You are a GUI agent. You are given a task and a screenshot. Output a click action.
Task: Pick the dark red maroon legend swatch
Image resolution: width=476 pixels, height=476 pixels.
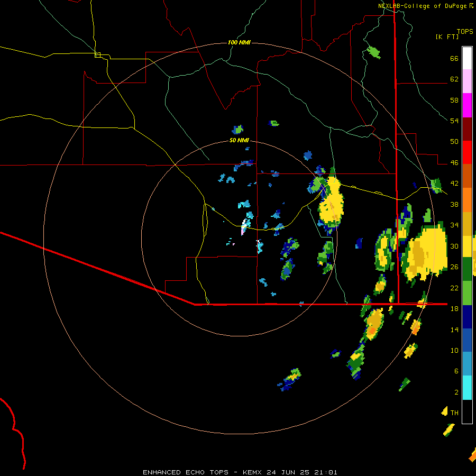(x=467, y=129)
